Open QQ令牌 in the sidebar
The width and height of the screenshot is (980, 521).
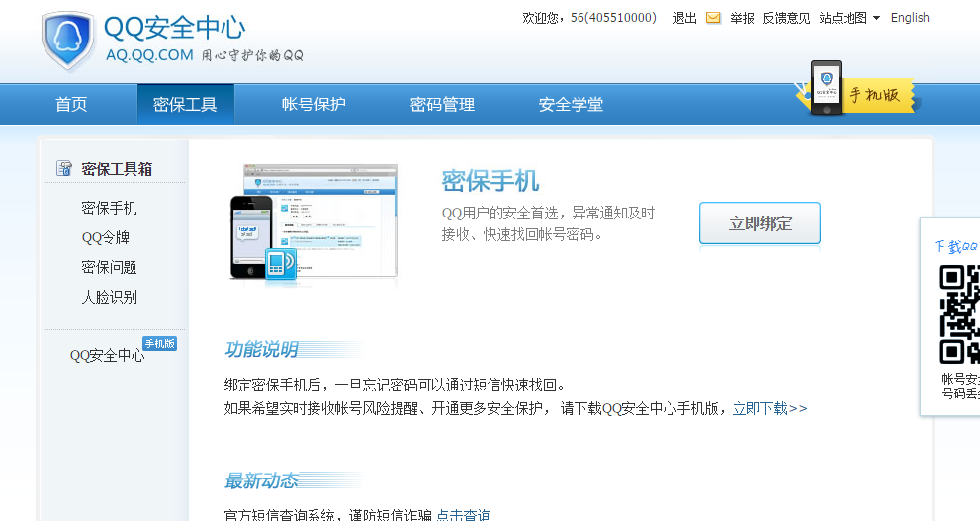(106, 238)
